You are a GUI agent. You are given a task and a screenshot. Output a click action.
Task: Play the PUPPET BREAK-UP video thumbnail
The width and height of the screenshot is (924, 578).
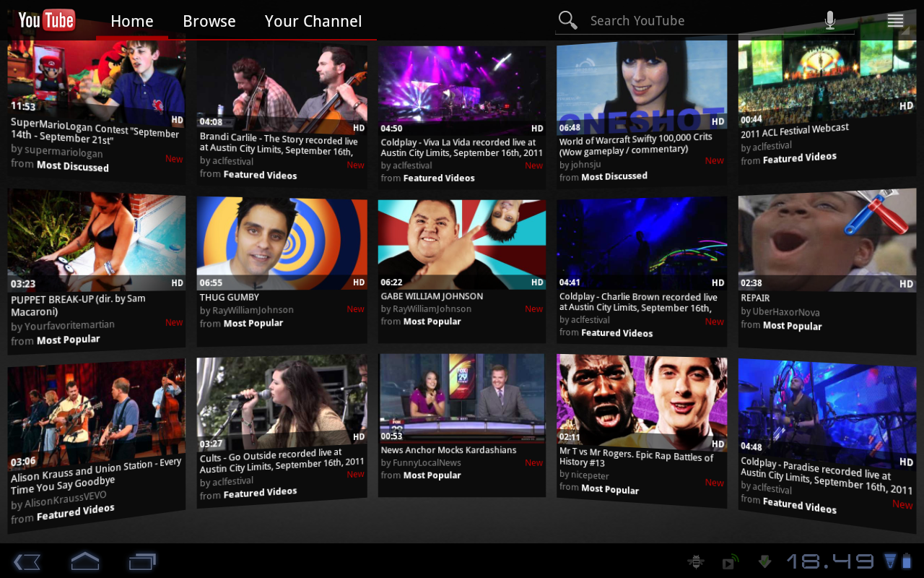[96, 241]
